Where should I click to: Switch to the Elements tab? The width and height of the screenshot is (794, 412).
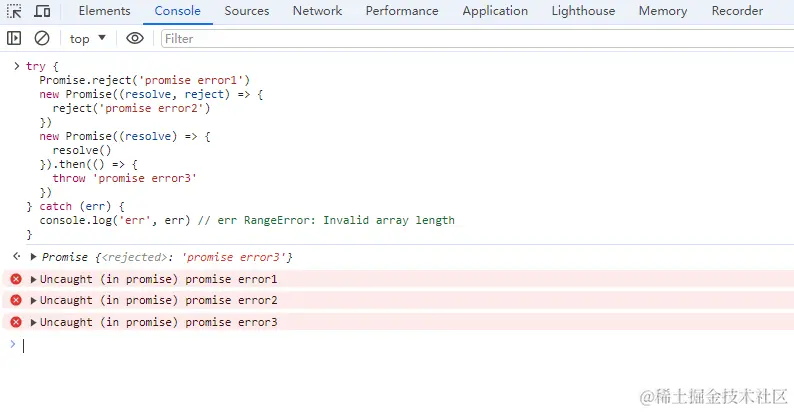coord(104,11)
